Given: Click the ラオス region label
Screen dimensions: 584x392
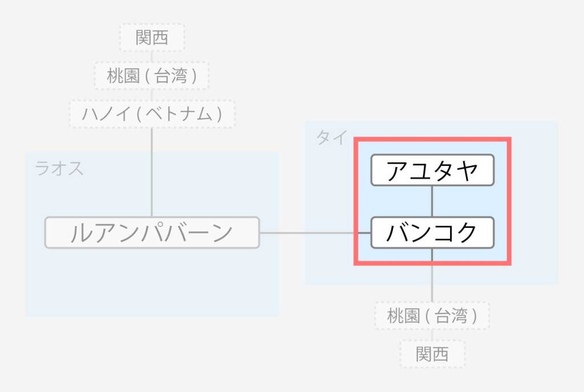Looking at the screenshot, I should [x=59, y=168].
